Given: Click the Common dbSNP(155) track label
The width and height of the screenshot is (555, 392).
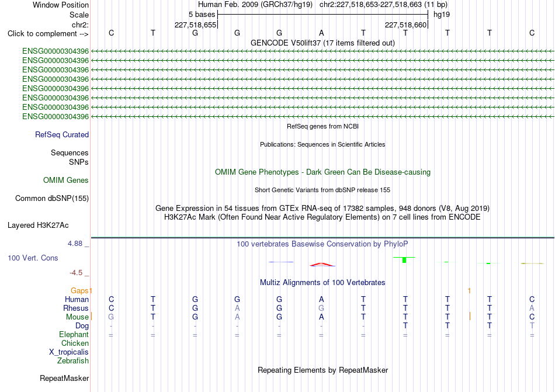Looking at the screenshot, I should [51, 199].
